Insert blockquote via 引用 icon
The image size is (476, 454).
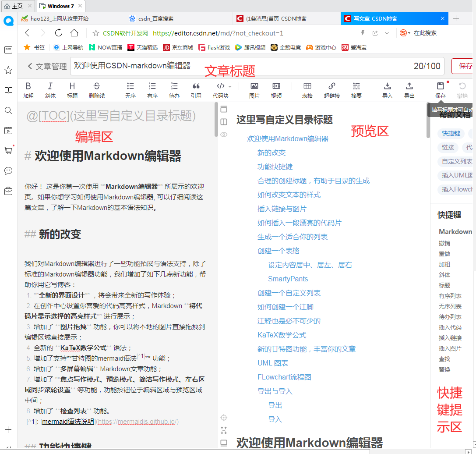tap(196, 90)
